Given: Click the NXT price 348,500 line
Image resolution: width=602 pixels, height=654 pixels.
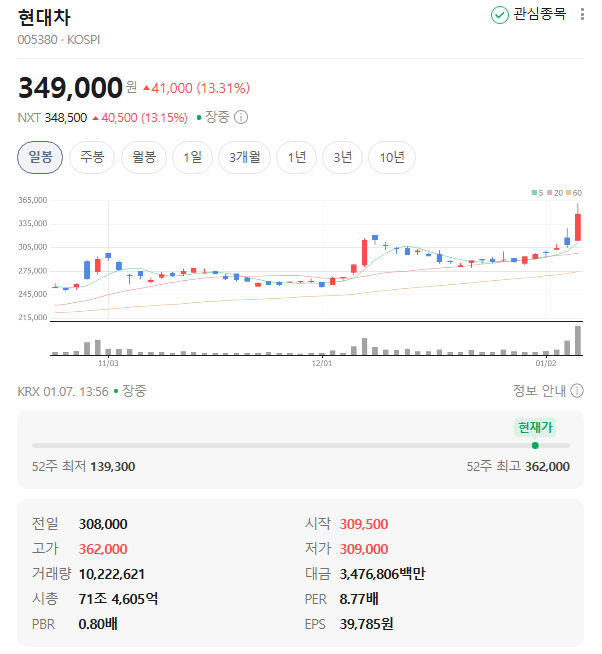Looking at the screenshot, I should pyautogui.click(x=66, y=117).
